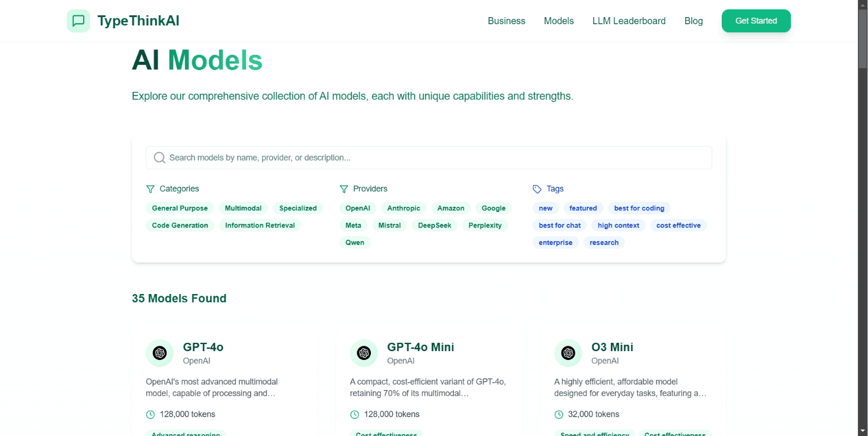Screen dimensions: 868x436
Task: Select the DeepSeek provider chip
Action: (x=435, y=225)
